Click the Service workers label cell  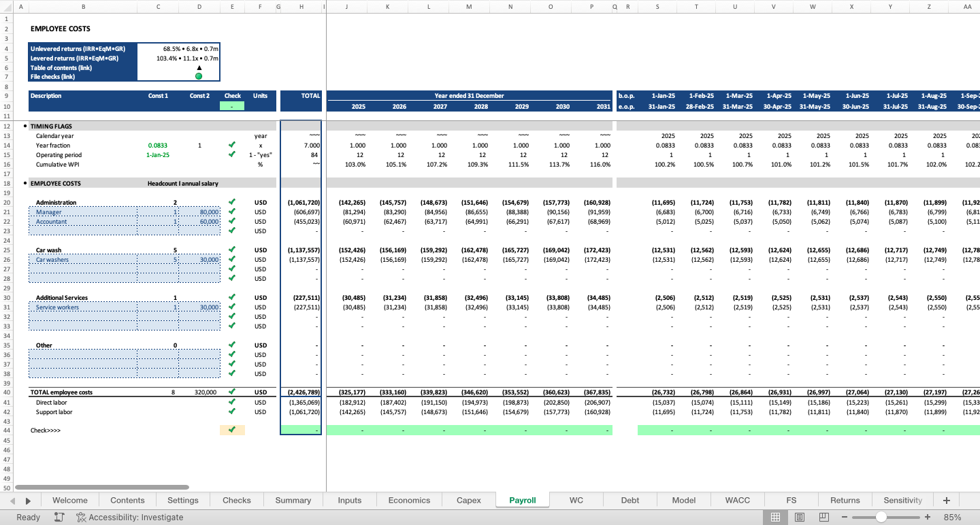click(x=83, y=307)
